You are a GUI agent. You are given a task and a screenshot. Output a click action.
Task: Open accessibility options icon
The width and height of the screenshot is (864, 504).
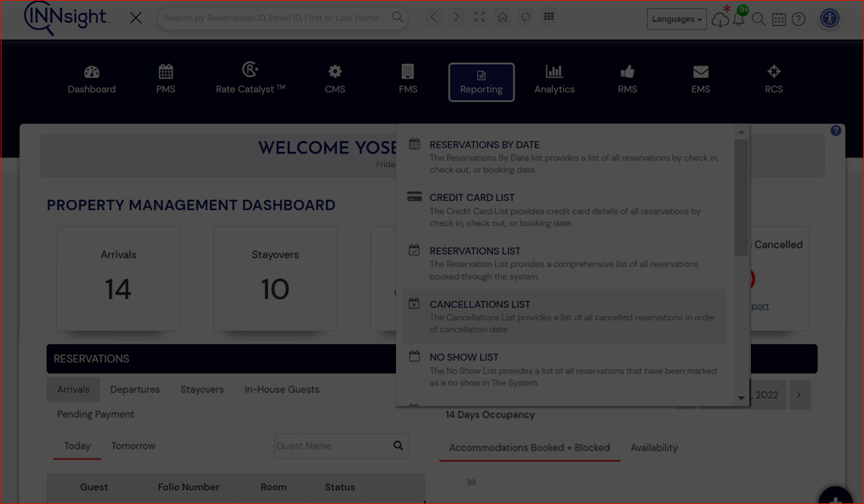click(829, 19)
